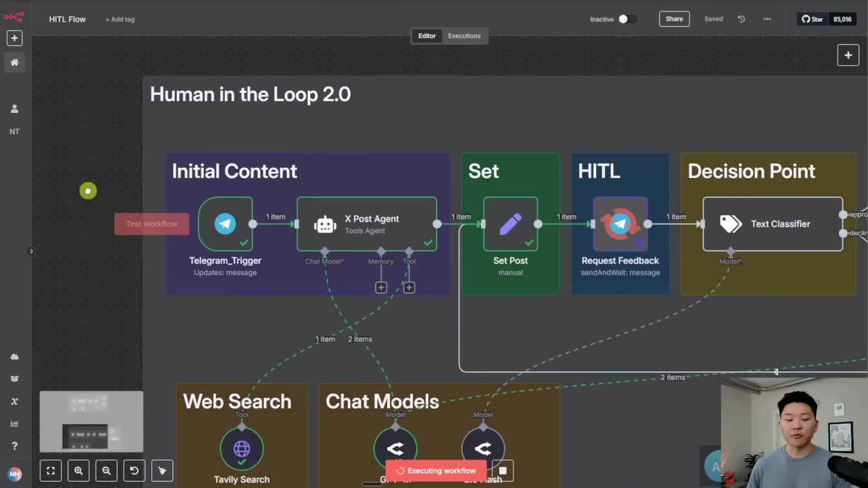The image size is (868, 488).
Task: Click the HITL sticky note heading
Action: click(599, 171)
